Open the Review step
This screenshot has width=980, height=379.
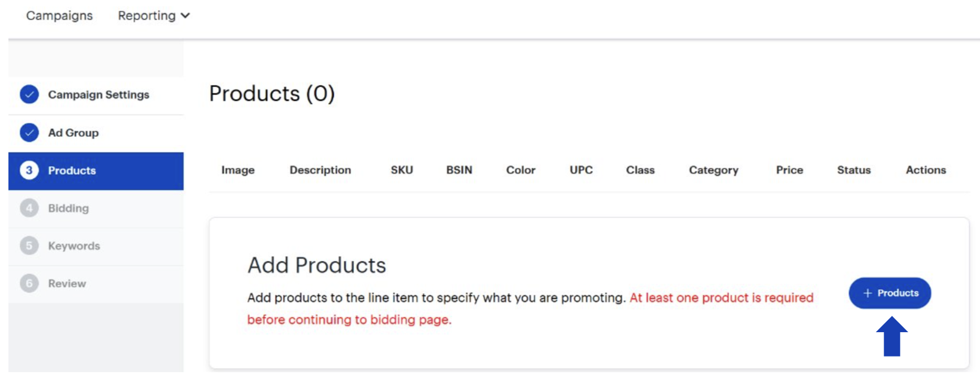pos(67,284)
